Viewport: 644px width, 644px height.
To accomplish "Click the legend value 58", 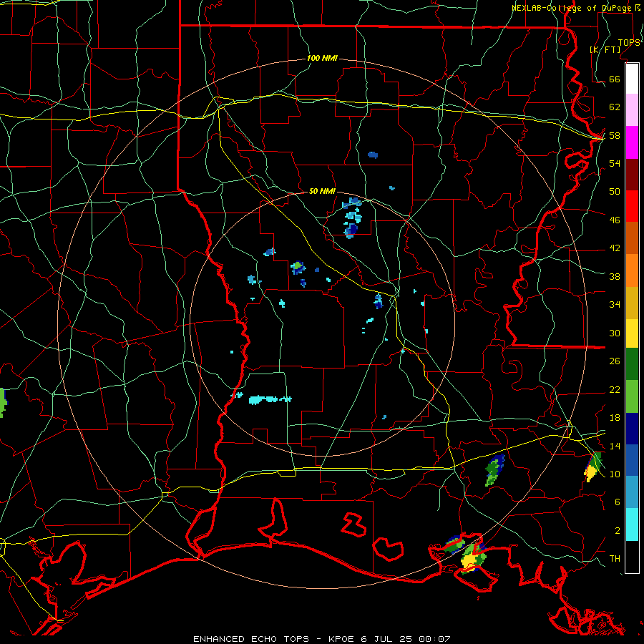I will pos(615,135).
